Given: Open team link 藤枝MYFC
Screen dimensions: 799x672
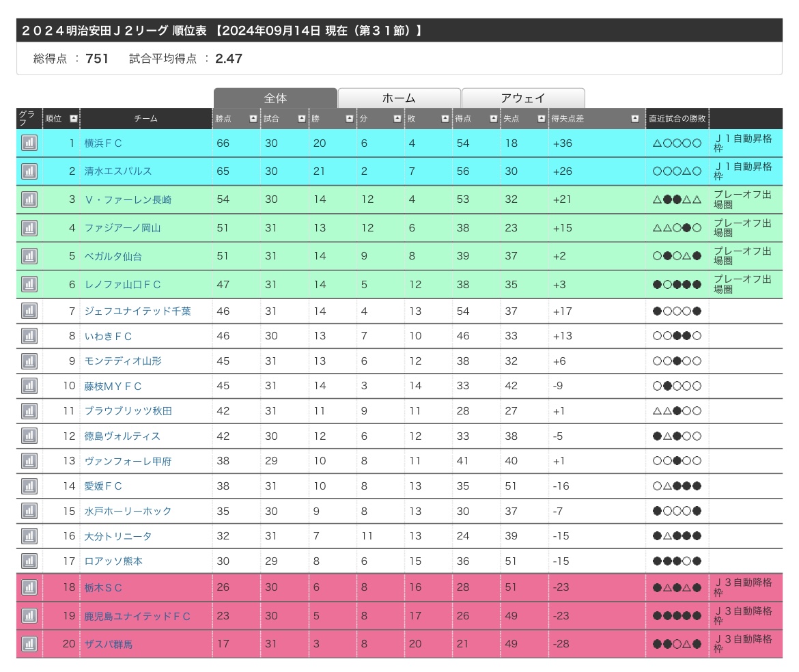Looking at the screenshot, I should [x=113, y=386].
